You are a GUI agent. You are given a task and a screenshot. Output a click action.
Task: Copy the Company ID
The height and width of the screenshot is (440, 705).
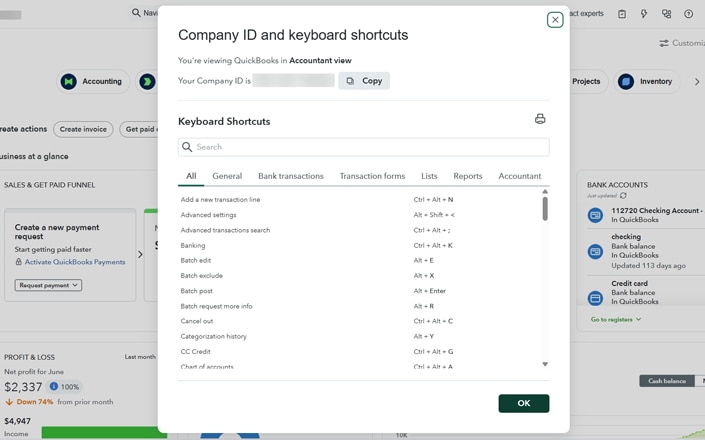pyautogui.click(x=364, y=81)
